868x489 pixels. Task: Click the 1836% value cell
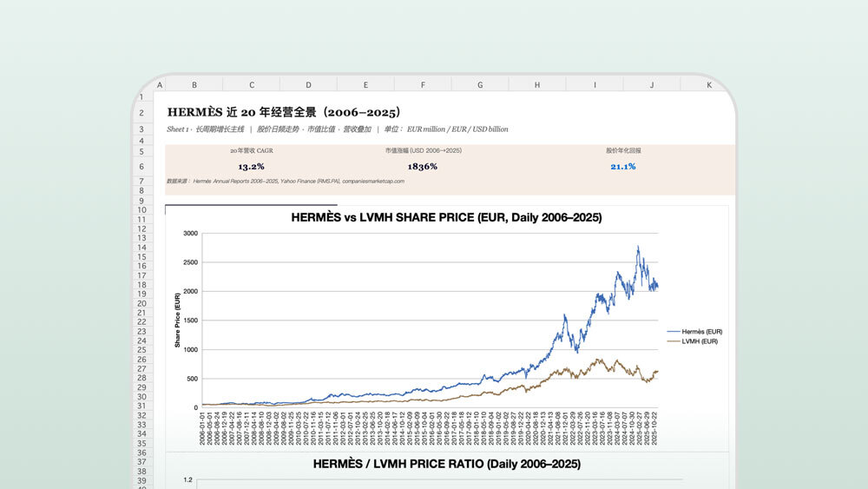(423, 167)
